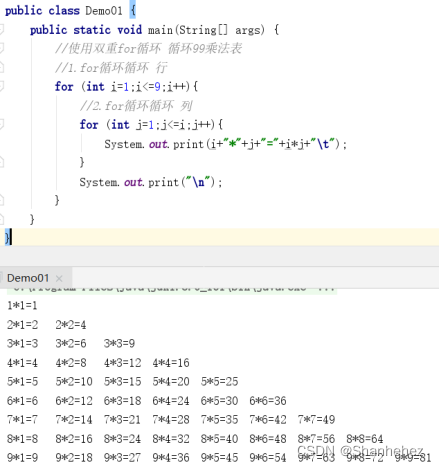Viewport: 439px width, 466px height.
Task: Click console output '7*6=42'
Action: click(x=268, y=419)
